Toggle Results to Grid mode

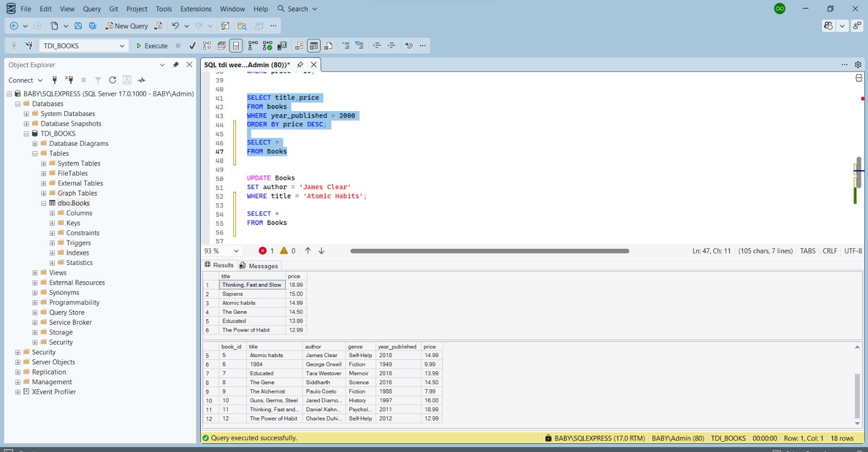(x=314, y=46)
